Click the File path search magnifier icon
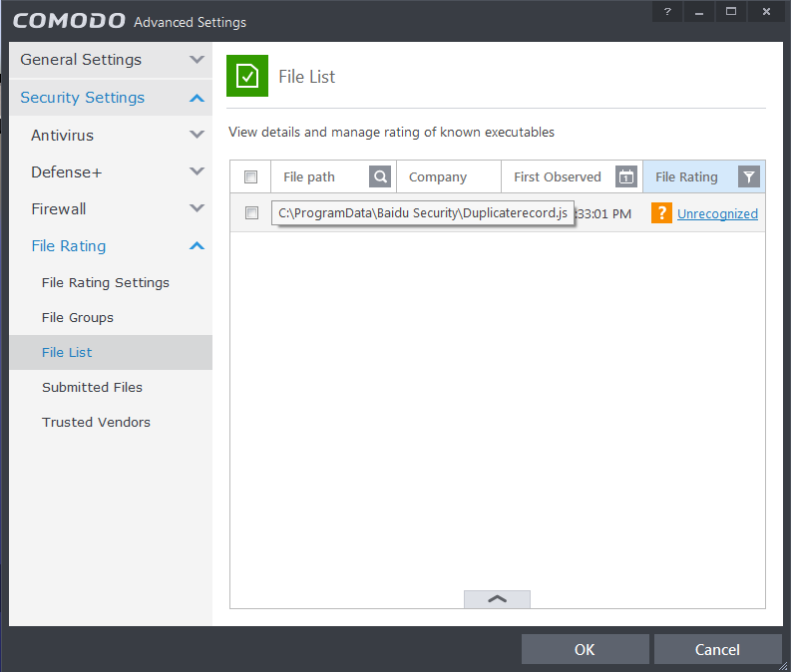791x672 pixels. (380, 176)
